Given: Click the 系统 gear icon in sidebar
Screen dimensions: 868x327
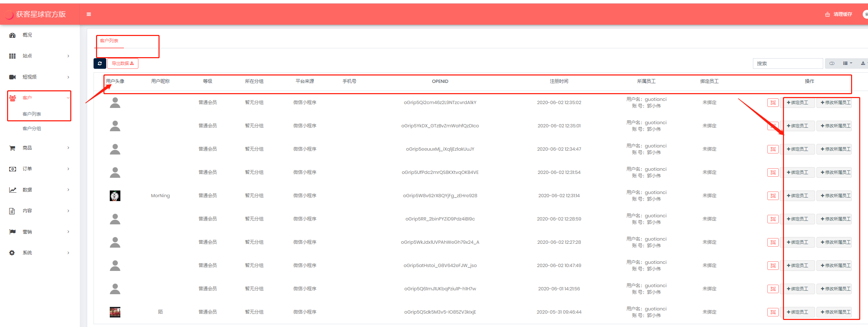Looking at the screenshot, I should [x=12, y=253].
